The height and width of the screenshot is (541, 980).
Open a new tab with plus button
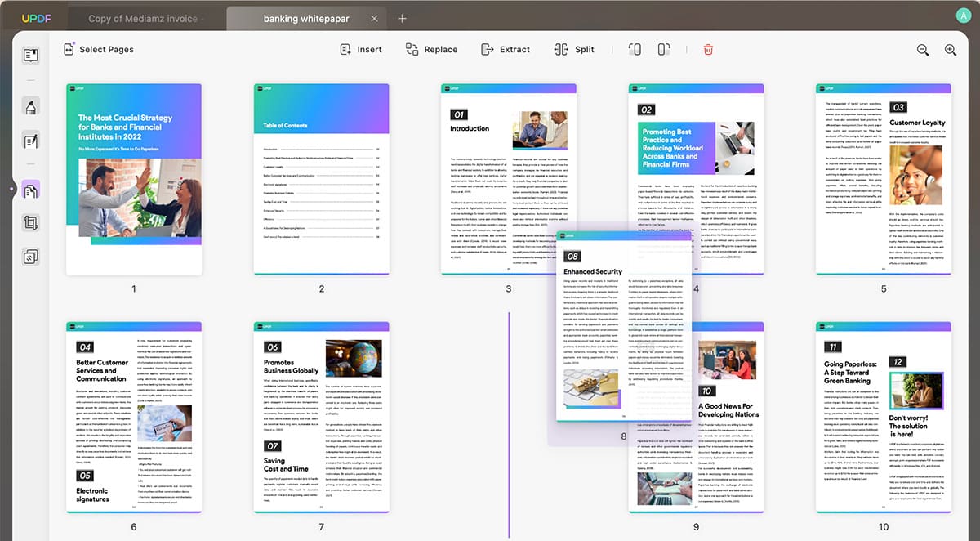[x=403, y=18]
